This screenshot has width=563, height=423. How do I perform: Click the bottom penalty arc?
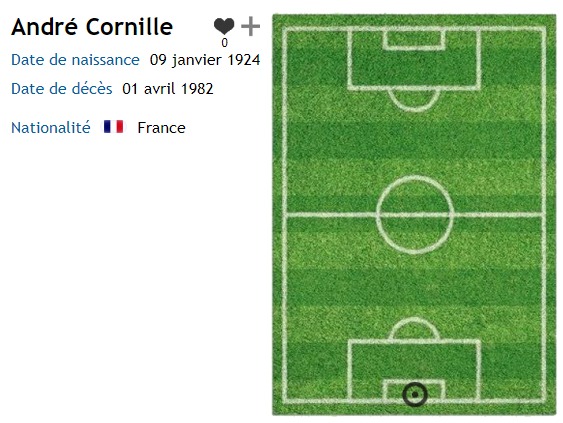(414, 329)
